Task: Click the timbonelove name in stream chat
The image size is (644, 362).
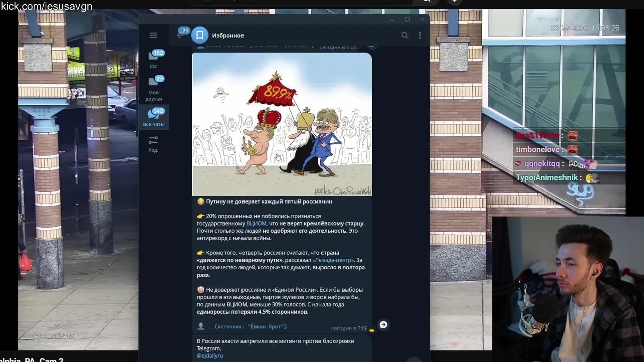Action: pos(538,150)
